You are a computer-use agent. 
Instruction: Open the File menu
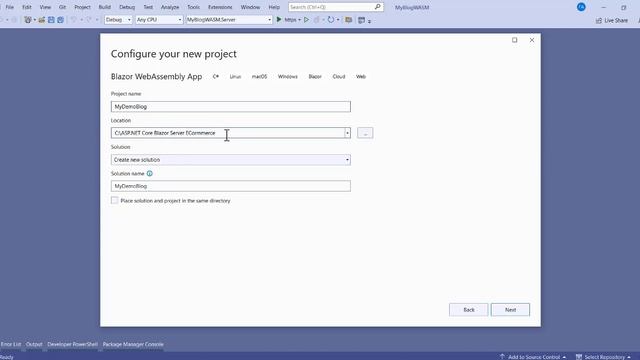10,7
